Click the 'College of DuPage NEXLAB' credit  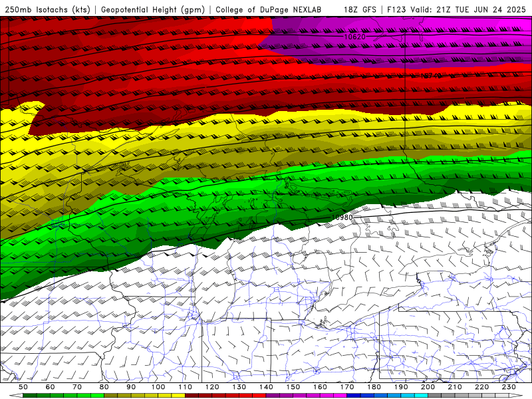(269, 10)
